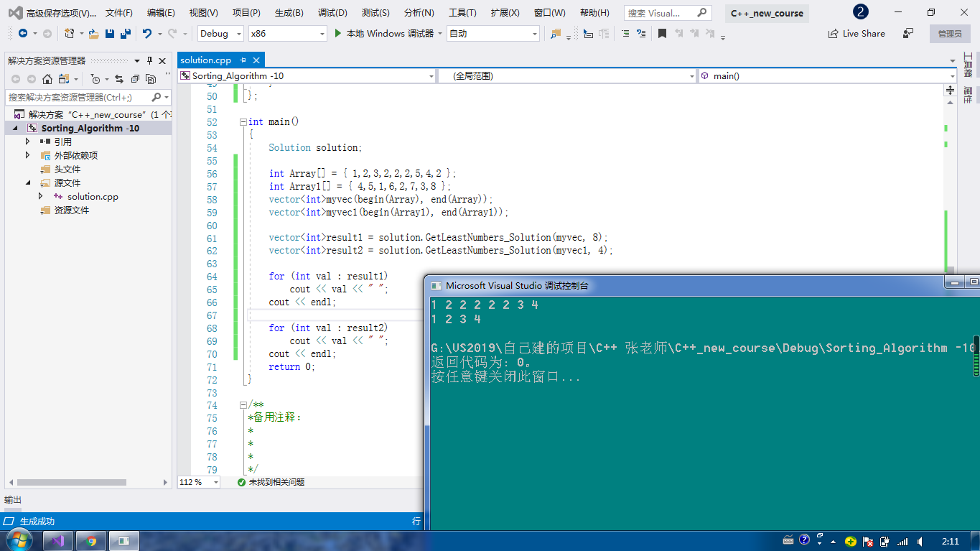Expand the solution.cpp tree node
The width and height of the screenshot is (980, 551).
tap(41, 196)
